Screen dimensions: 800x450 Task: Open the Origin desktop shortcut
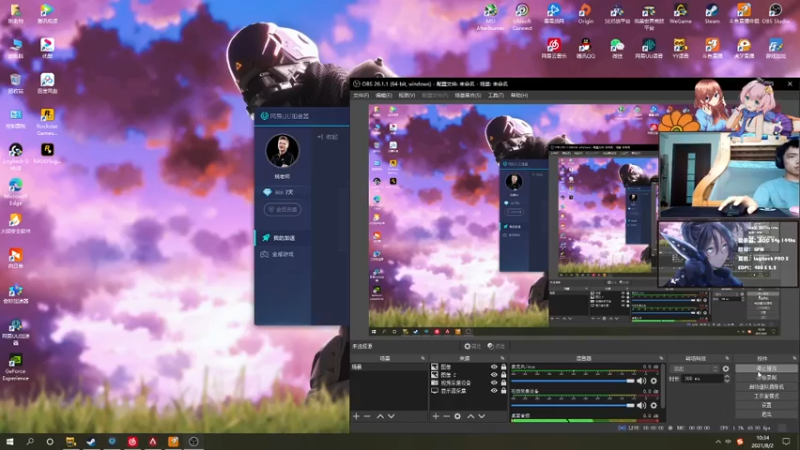pyautogui.click(x=586, y=14)
